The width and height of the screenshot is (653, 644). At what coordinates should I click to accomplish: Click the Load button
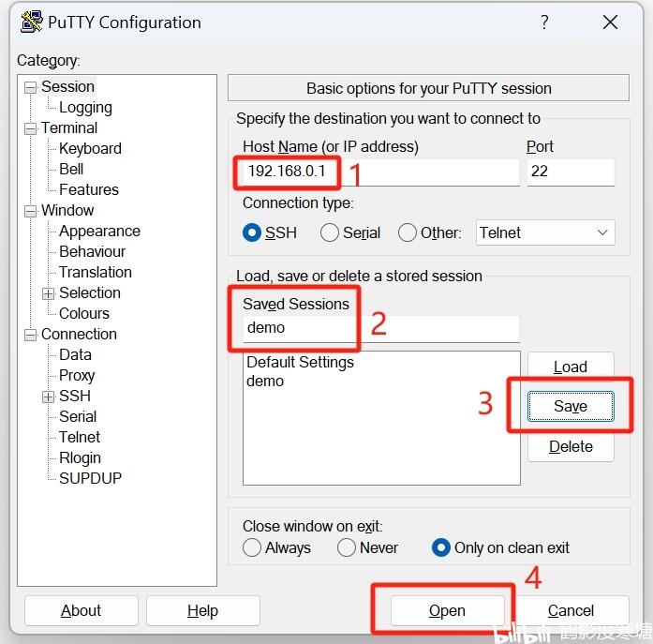[570, 367]
